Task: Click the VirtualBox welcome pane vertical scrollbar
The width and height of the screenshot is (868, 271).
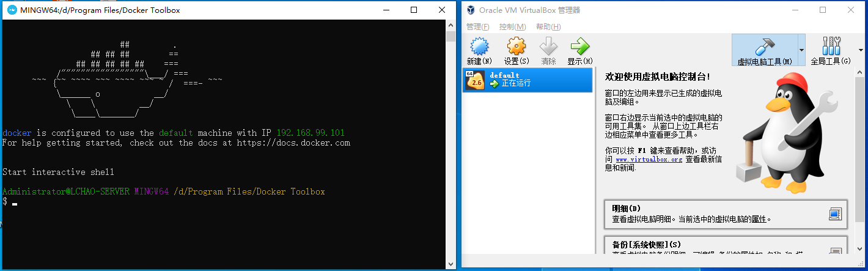Action: 859,160
